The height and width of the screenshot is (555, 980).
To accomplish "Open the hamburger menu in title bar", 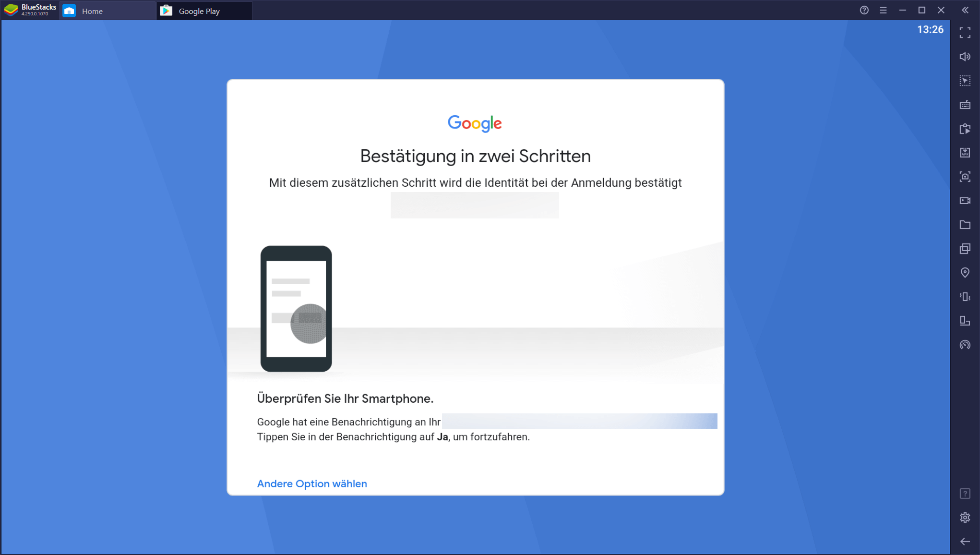I will click(x=883, y=10).
